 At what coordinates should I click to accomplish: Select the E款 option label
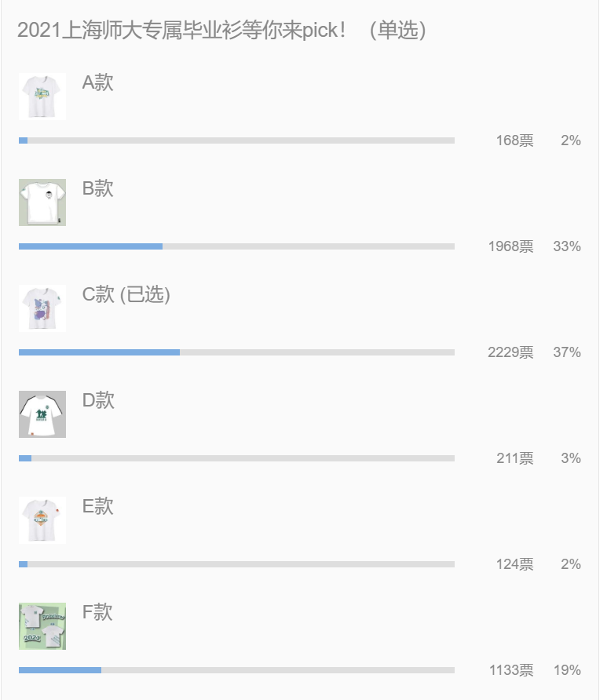point(98,506)
